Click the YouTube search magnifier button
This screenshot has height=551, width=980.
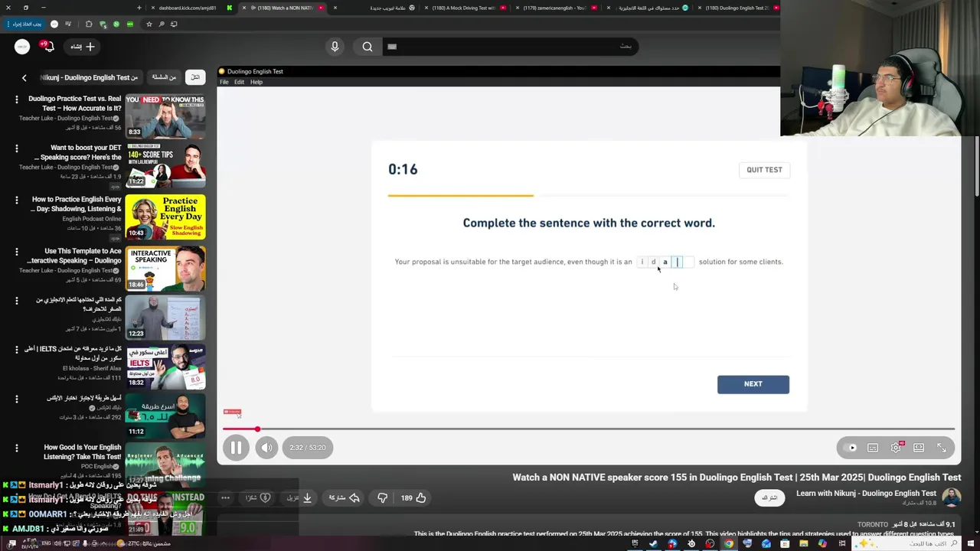[x=367, y=47]
